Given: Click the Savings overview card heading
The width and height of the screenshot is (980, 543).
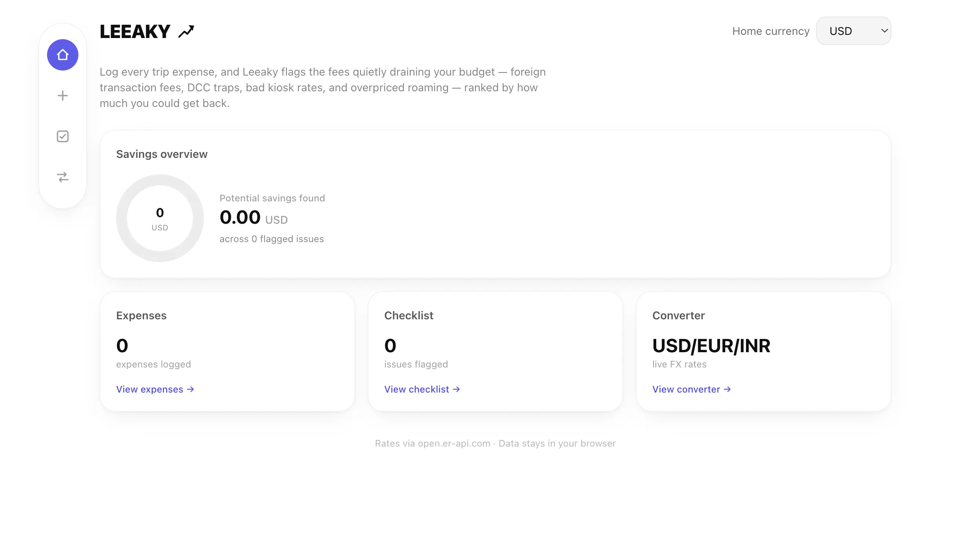Looking at the screenshot, I should click(162, 154).
